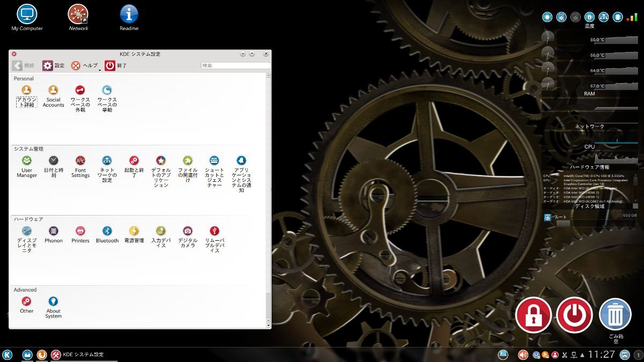The width and height of the screenshot is (644, 362).
Task: Click the 終了 quit button
Action: 116,65
